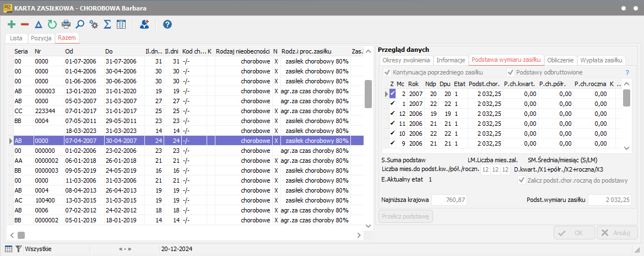Click the 'Przelicz podstawę' button

point(405,216)
